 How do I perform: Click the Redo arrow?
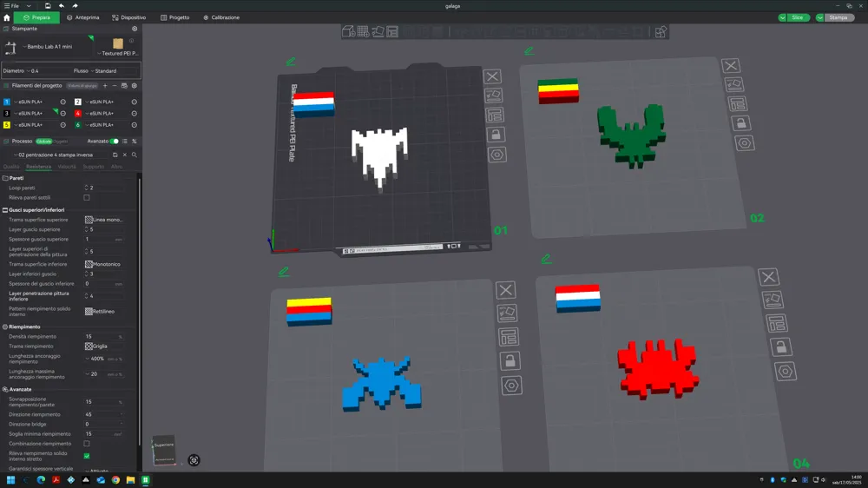pyautogui.click(x=75, y=5)
